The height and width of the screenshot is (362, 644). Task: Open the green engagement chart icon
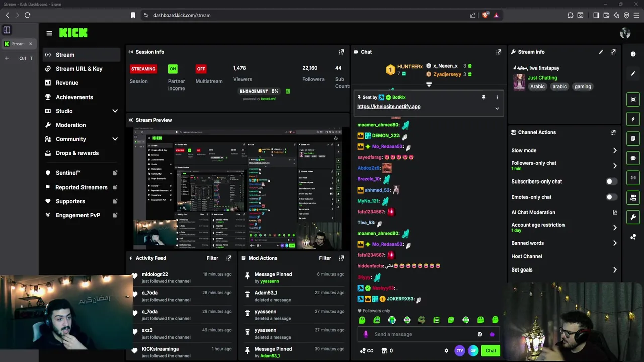coord(288,91)
